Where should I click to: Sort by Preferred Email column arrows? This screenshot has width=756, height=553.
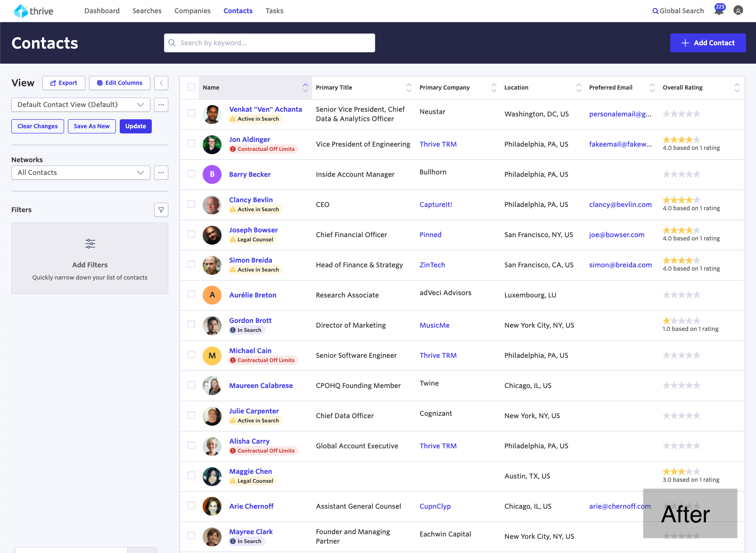coord(652,88)
